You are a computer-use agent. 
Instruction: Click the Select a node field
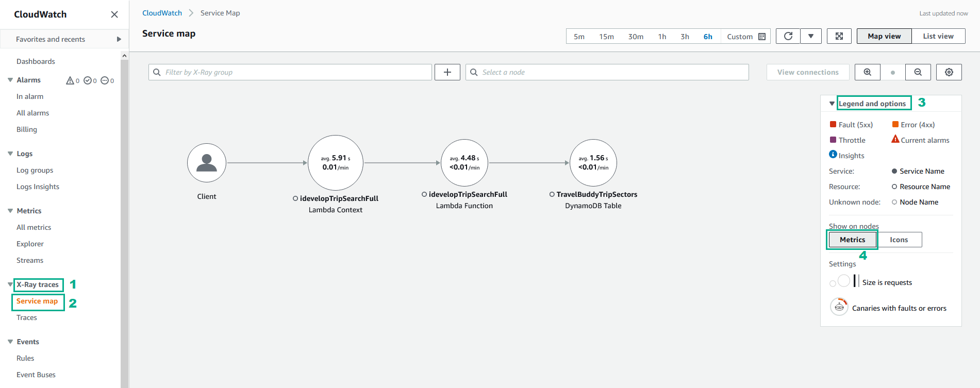pos(607,72)
